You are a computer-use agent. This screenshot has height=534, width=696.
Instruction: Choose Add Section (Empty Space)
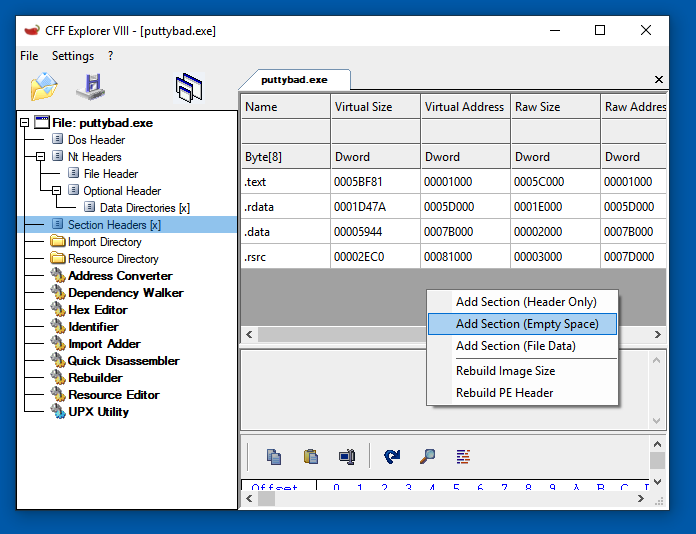(527, 324)
